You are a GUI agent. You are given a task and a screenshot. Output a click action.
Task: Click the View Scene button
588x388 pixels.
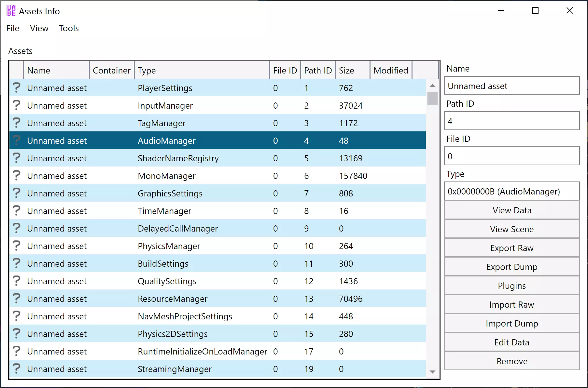coord(512,229)
